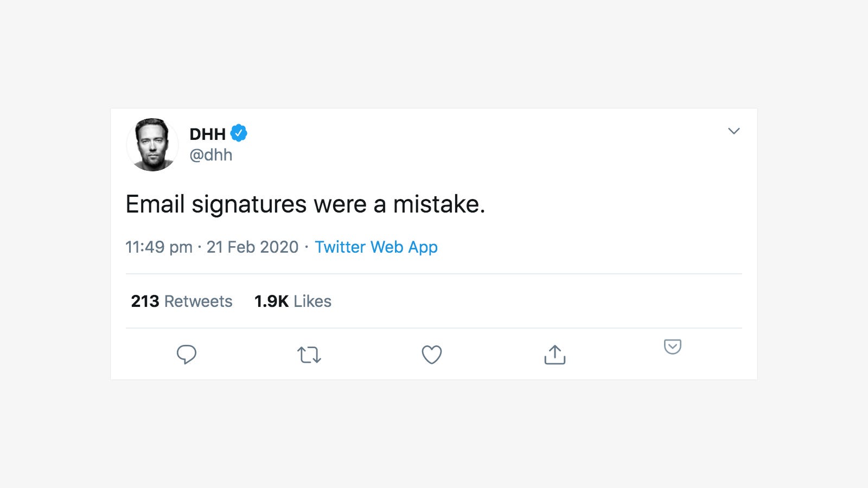Retweet the DHH tweet
This screenshot has width=868, height=488.
309,355
